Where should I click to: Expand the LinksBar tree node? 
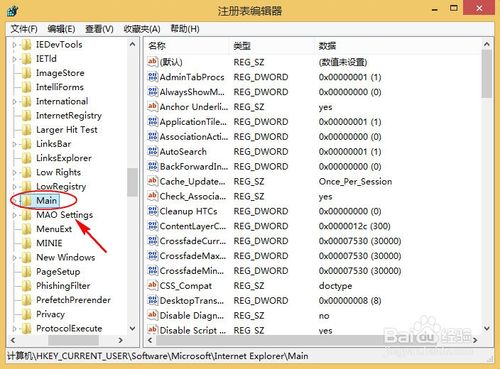coord(14,144)
